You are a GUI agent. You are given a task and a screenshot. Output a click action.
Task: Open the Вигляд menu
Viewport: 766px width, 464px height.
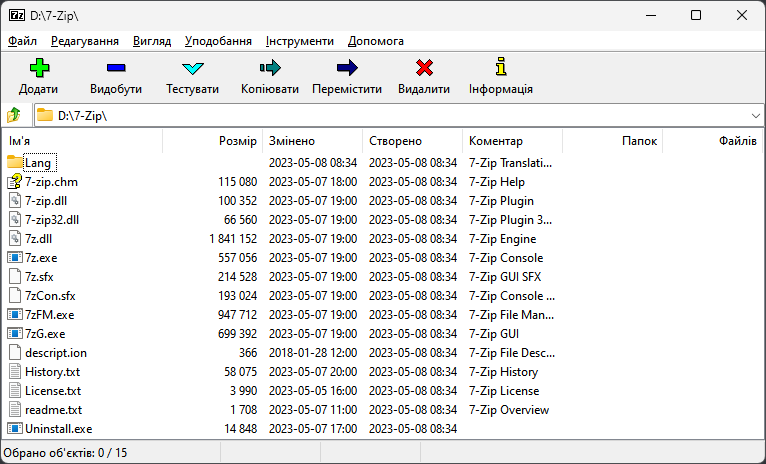(x=152, y=41)
